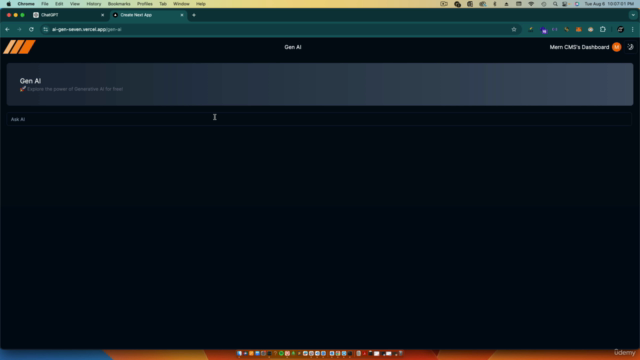
Task: Open the View menu
Action: pos(75,4)
